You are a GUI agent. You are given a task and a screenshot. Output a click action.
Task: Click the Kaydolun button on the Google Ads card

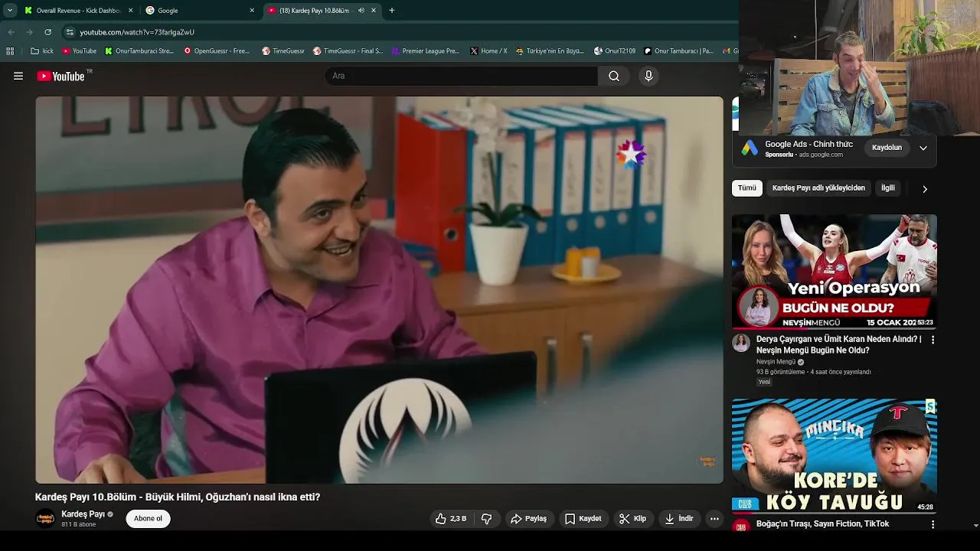pos(887,148)
